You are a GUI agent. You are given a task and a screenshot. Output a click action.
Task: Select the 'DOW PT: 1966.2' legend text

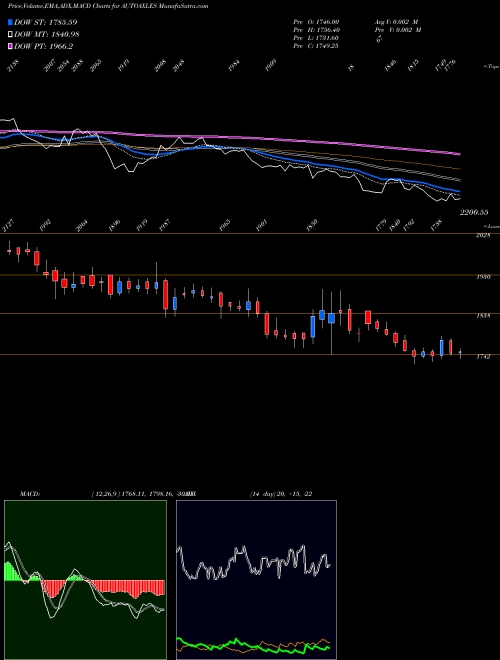[x=43, y=46]
